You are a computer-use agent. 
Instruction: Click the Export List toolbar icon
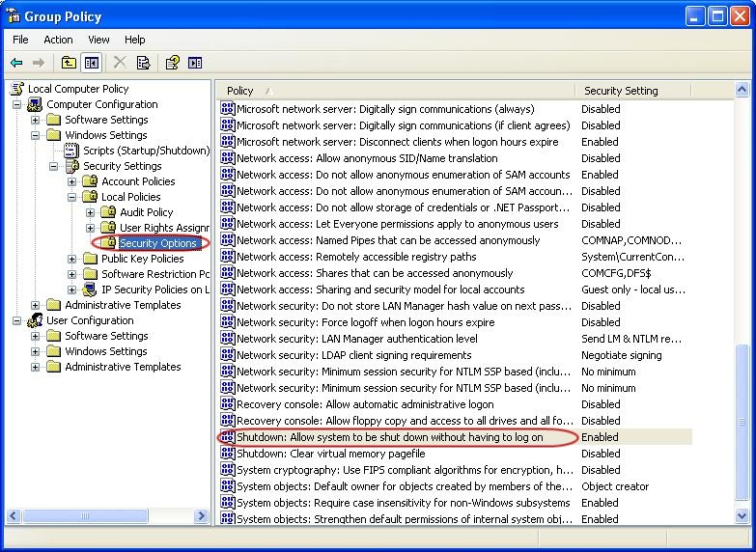pos(143,63)
